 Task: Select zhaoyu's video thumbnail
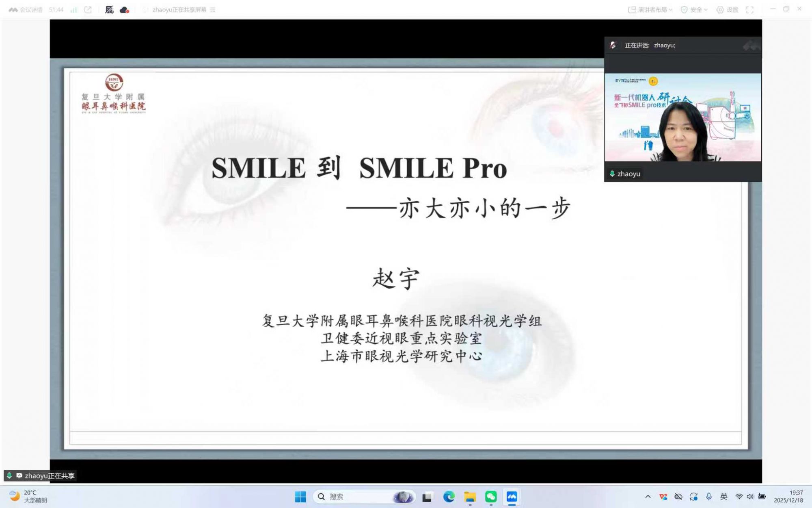(x=683, y=117)
